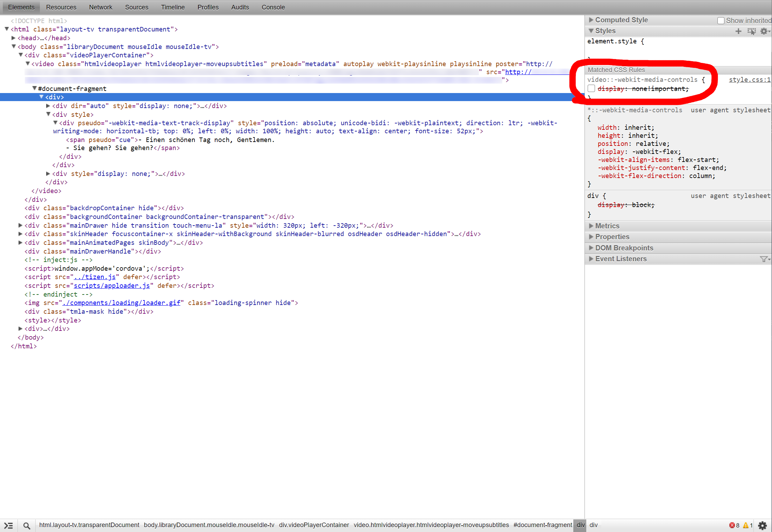Screen dimensions: 772x532
Task: Click the new style rule plus icon
Action: (x=738, y=31)
